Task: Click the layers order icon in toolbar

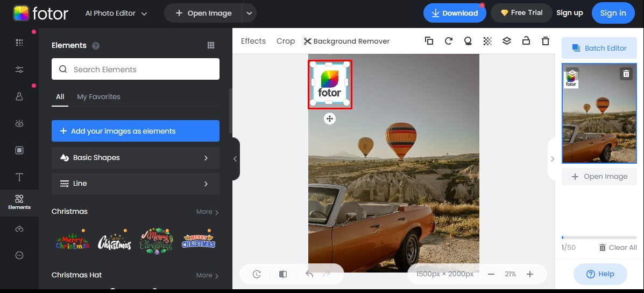Action: point(506,41)
